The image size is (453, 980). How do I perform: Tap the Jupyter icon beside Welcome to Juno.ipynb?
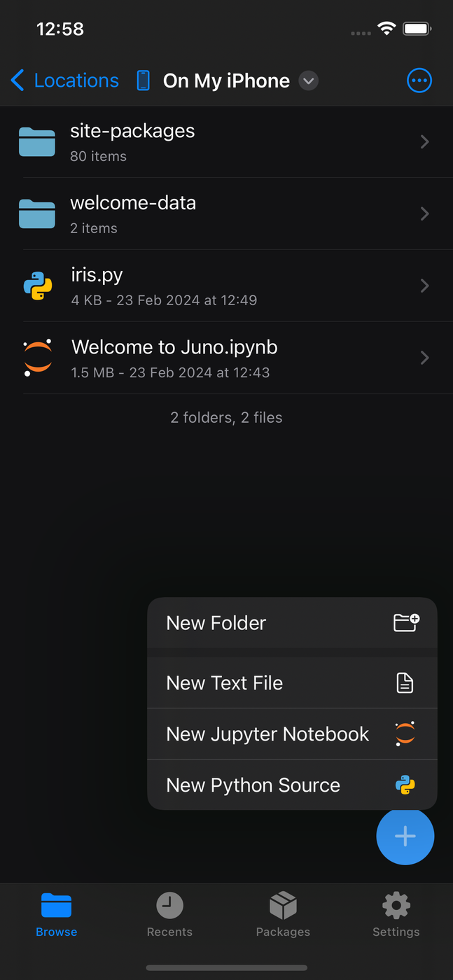pos(37,358)
